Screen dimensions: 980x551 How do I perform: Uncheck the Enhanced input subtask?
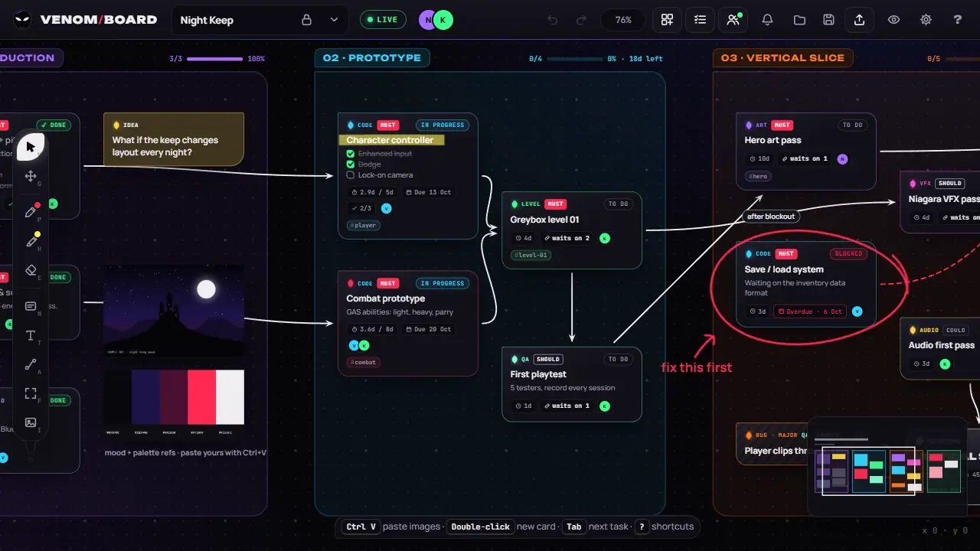tap(351, 154)
